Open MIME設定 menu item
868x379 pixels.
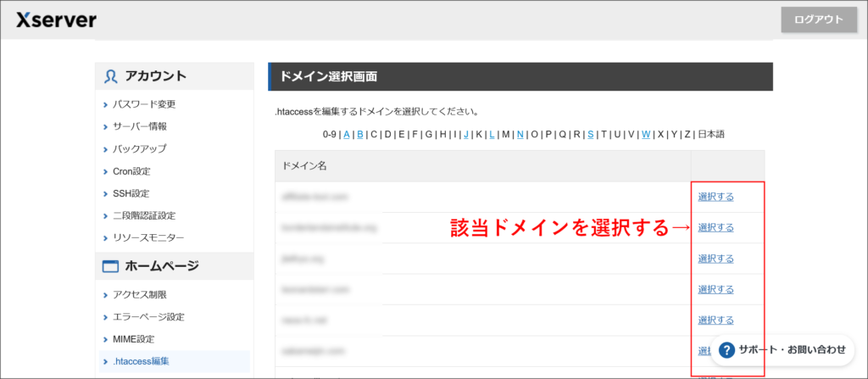[x=132, y=339]
